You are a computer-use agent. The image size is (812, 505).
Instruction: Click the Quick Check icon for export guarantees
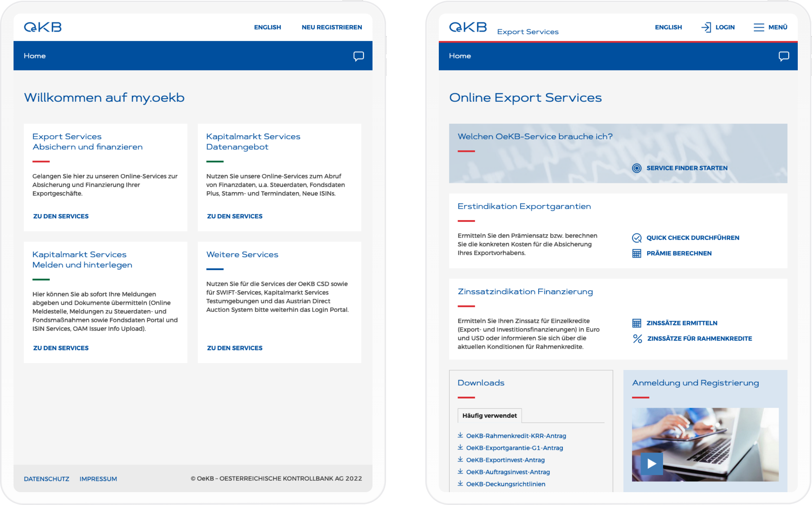coord(636,237)
